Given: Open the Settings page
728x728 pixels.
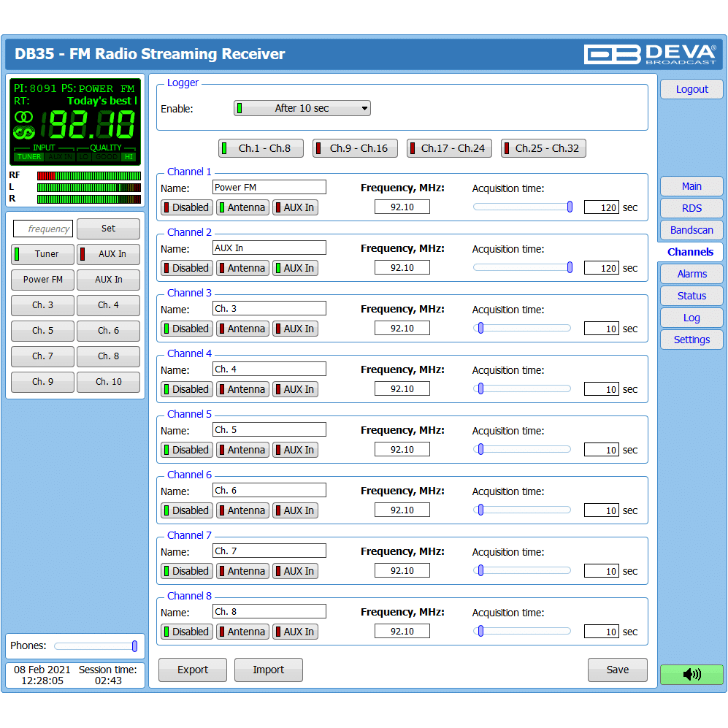Looking at the screenshot, I should (691, 340).
